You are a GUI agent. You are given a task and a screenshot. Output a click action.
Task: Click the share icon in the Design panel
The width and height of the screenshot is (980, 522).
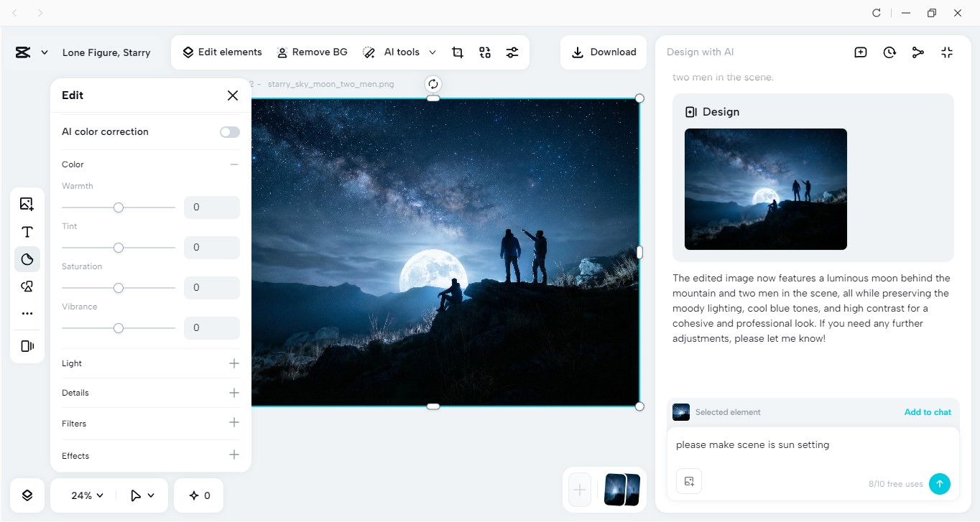pyautogui.click(x=917, y=52)
